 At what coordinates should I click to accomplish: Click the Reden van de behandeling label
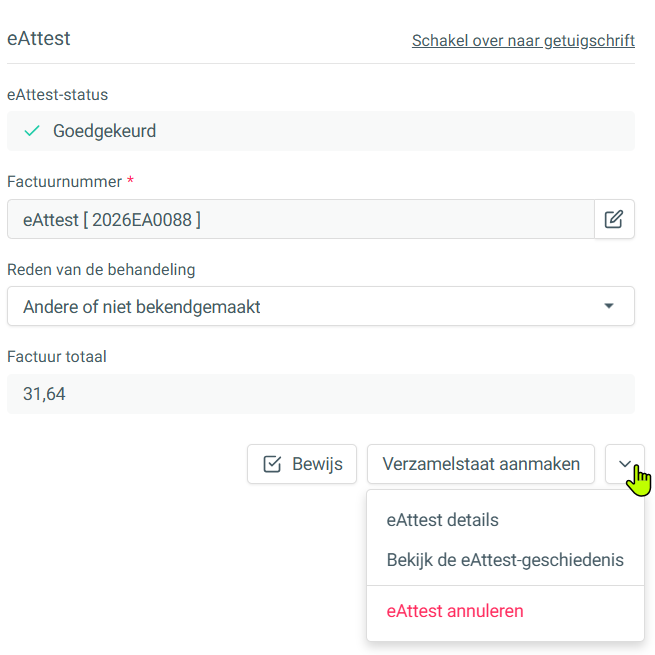pyautogui.click(x=101, y=269)
